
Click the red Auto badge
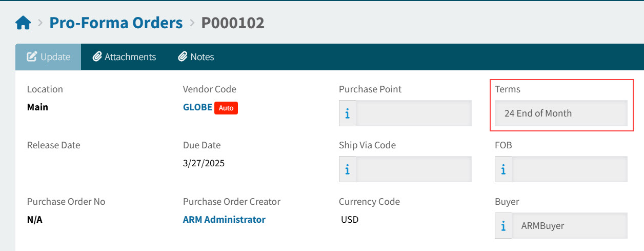coord(226,108)
